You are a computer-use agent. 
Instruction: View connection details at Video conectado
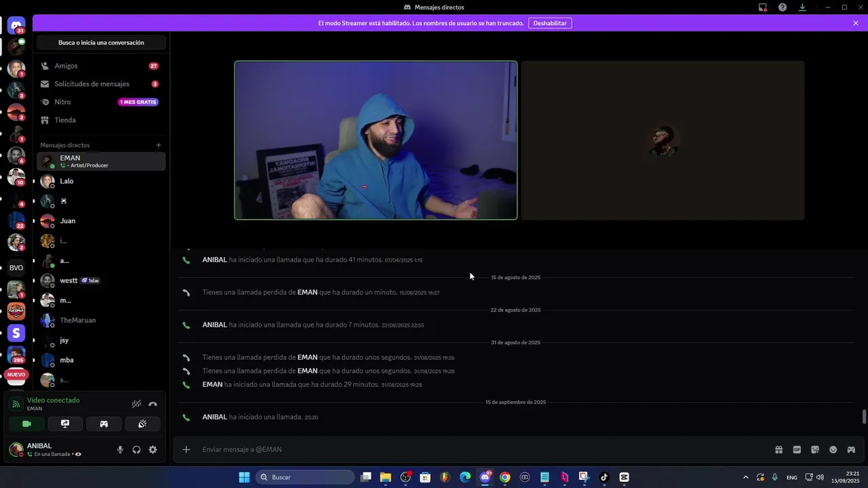(53, 400)
